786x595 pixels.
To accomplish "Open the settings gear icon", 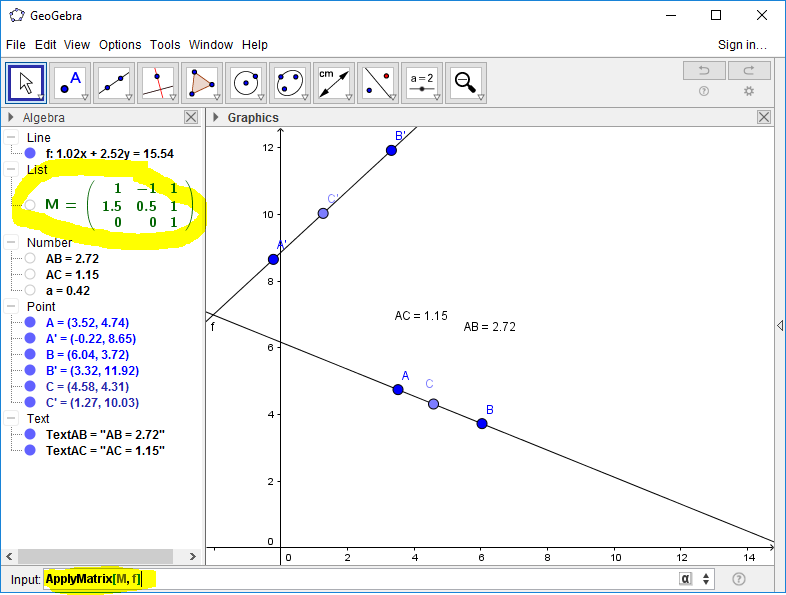I will tap(749, 91).
